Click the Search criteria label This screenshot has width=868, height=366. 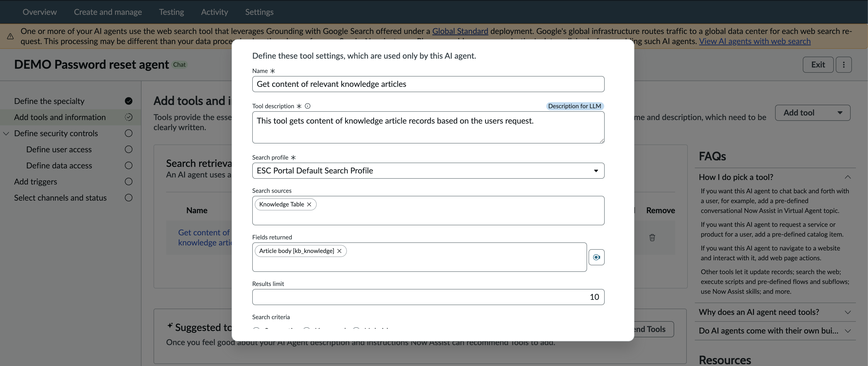(x=271, y=317)
